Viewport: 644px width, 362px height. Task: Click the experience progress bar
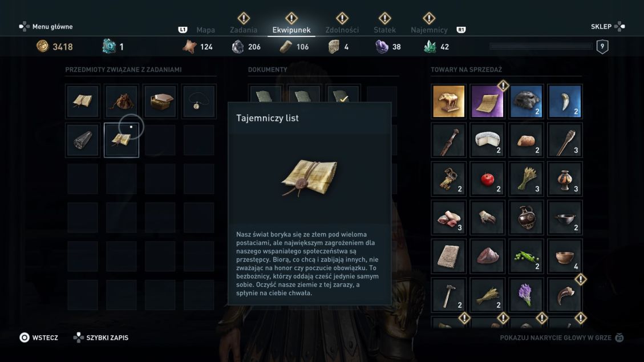(541, 46)
